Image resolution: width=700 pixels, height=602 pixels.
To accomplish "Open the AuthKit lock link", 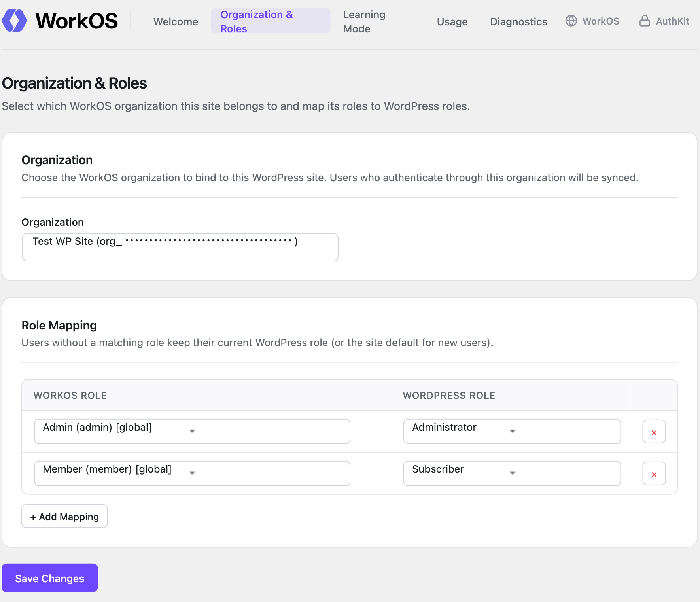I will (x=664, y=21).
